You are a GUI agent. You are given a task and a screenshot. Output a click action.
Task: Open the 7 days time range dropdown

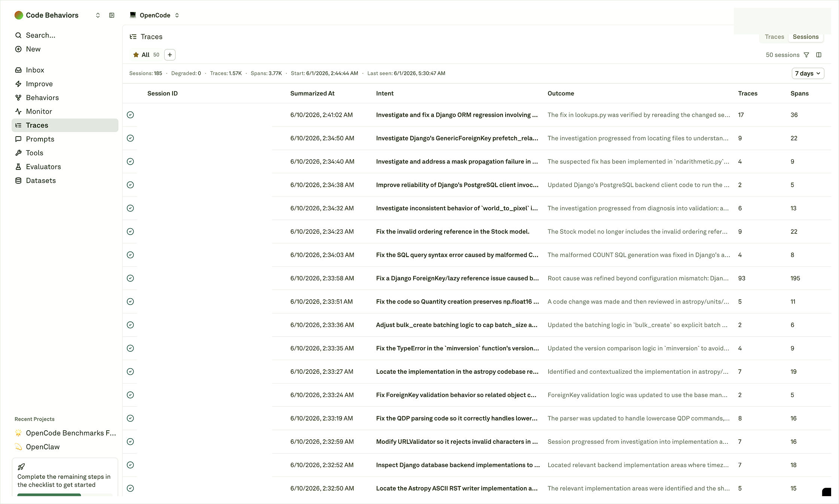[808, 73]
